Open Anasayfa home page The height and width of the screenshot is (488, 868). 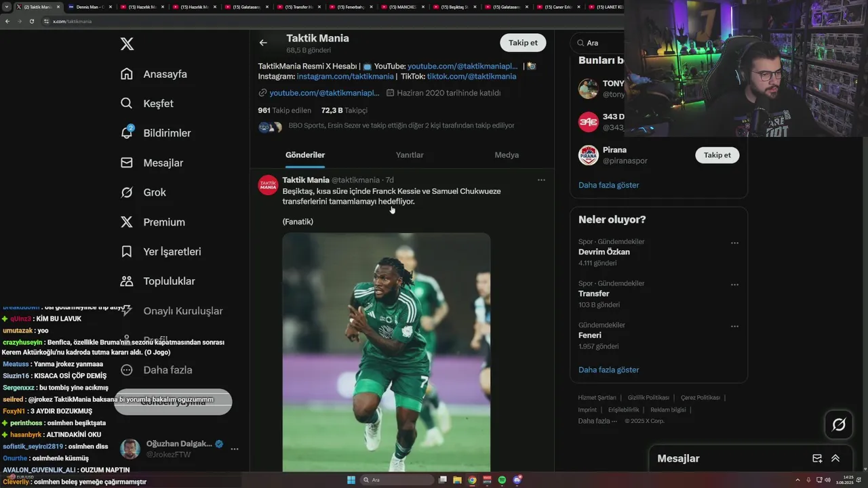pyautogui.click(x=154, y=74)
